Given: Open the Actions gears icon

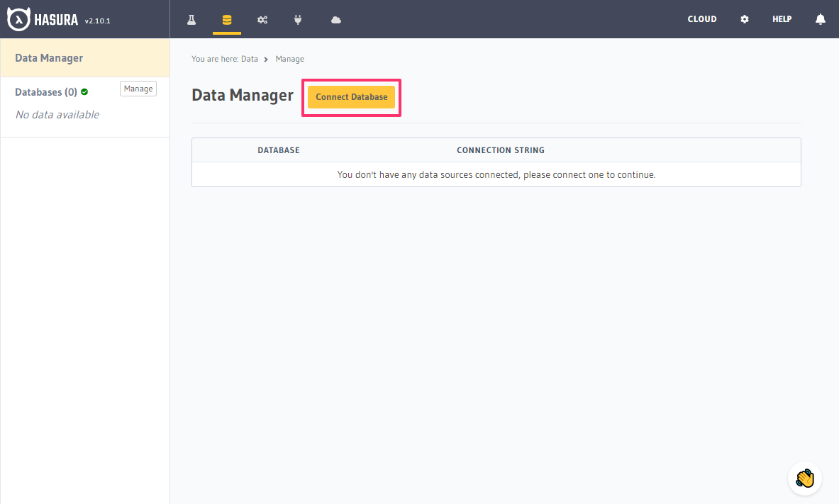Looking at the screenshot, I should (x=262, y=19).
